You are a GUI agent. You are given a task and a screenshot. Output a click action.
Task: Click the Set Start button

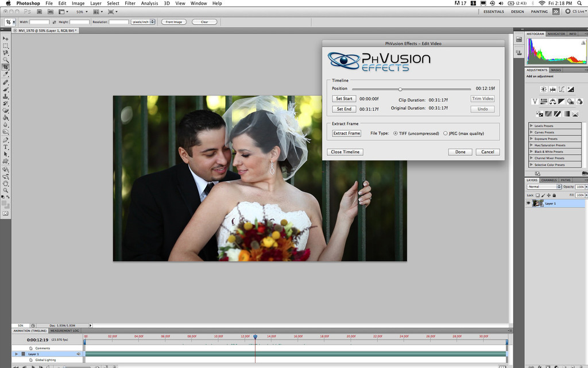(x=344, y=98)
